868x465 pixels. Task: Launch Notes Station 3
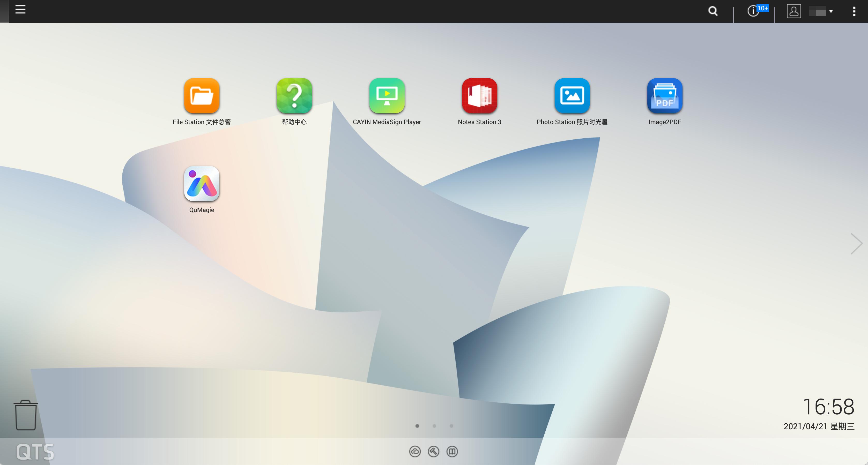pyautogui.click(x=479, y=96)
